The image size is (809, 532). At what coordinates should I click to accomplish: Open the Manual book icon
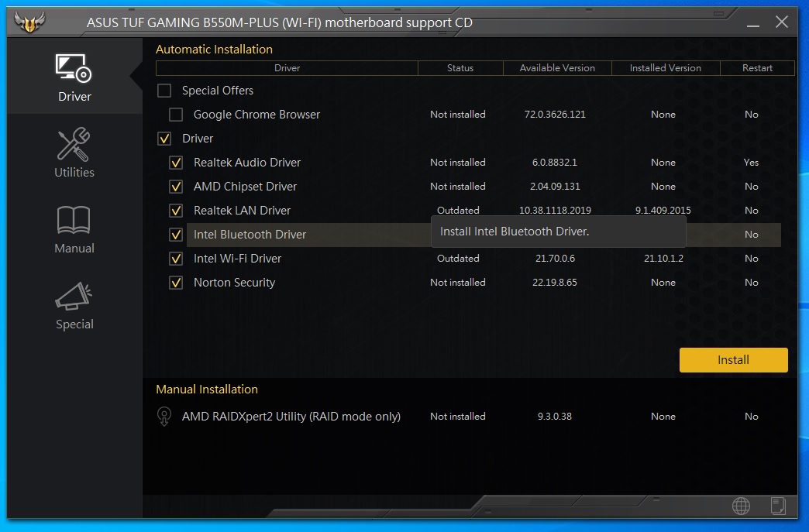74,221
